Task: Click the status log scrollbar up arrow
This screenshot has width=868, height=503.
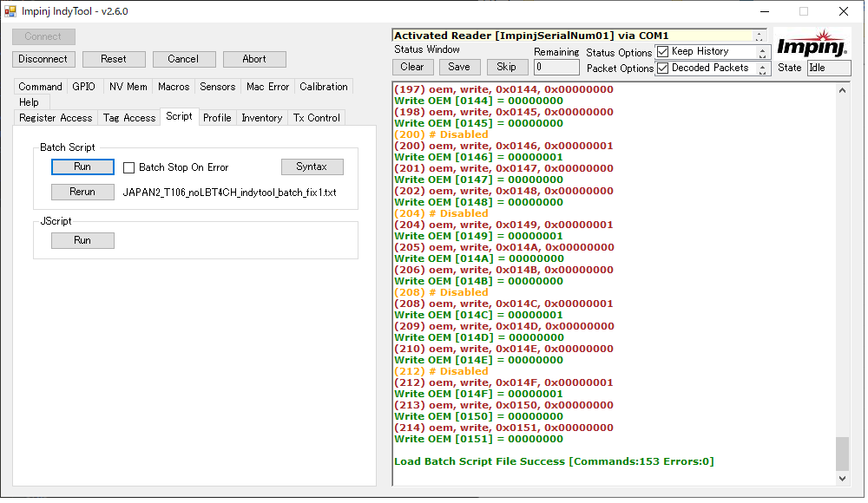Action: click(x=842, y=90)
